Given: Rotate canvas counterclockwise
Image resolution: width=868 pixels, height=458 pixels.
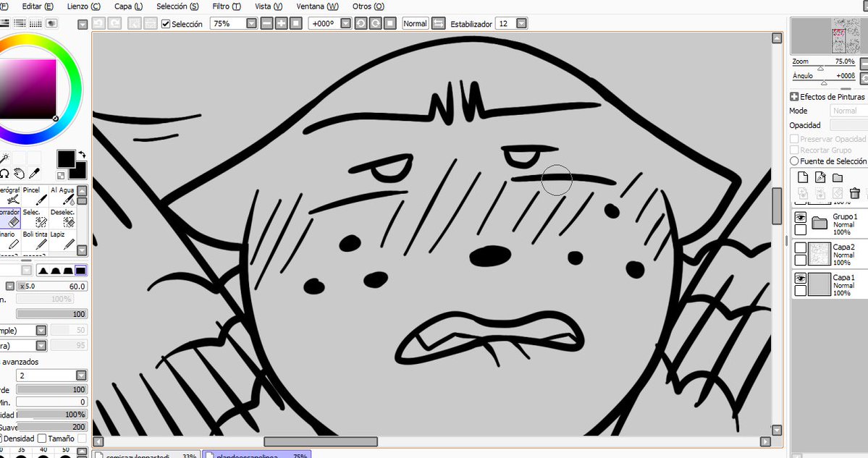Looking at the screenshot, I should click(361, 23).
